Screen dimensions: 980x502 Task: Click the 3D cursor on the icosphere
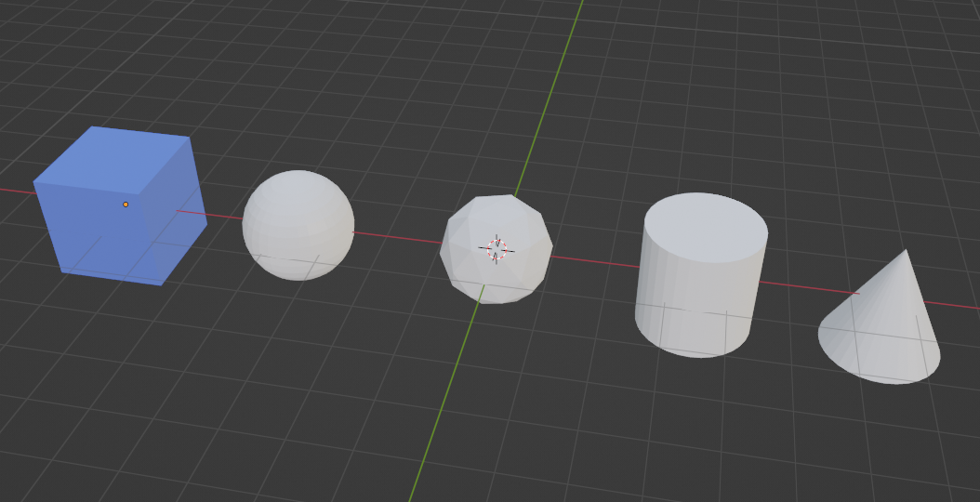497,249
